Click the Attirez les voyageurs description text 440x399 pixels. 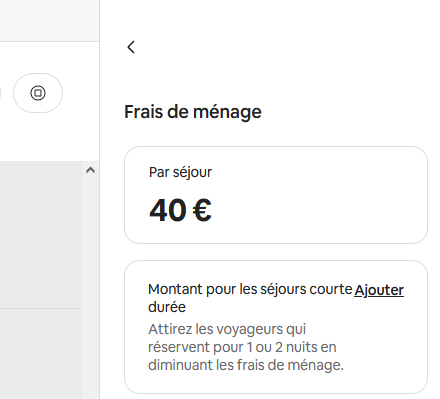[x=246, y=347]
